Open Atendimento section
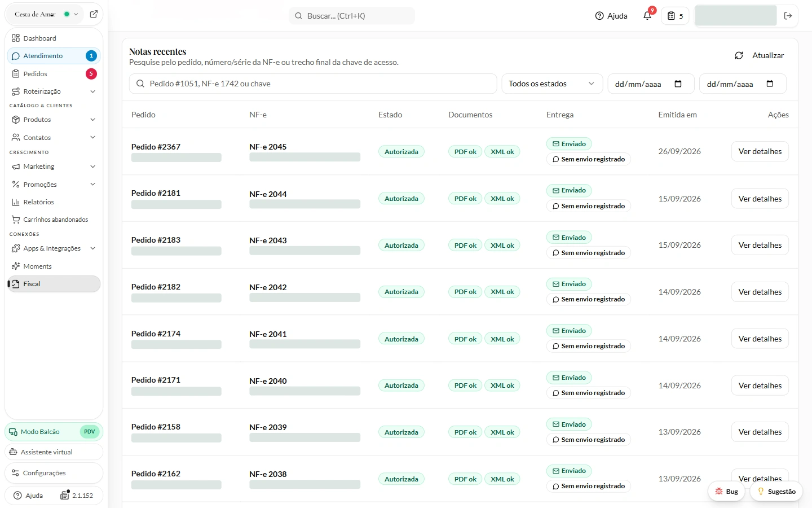 [x=54, y=56]
